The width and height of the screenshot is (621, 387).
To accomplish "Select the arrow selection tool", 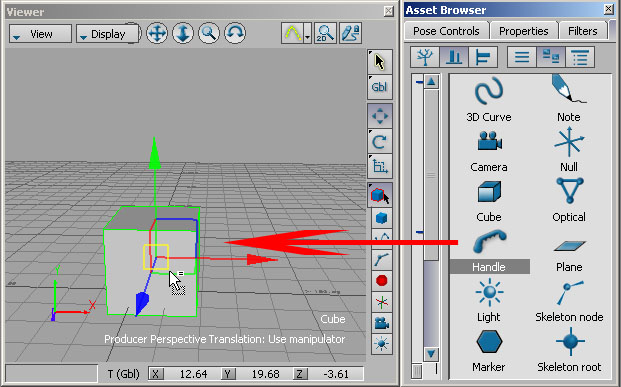I will click(x=380, y=62).
